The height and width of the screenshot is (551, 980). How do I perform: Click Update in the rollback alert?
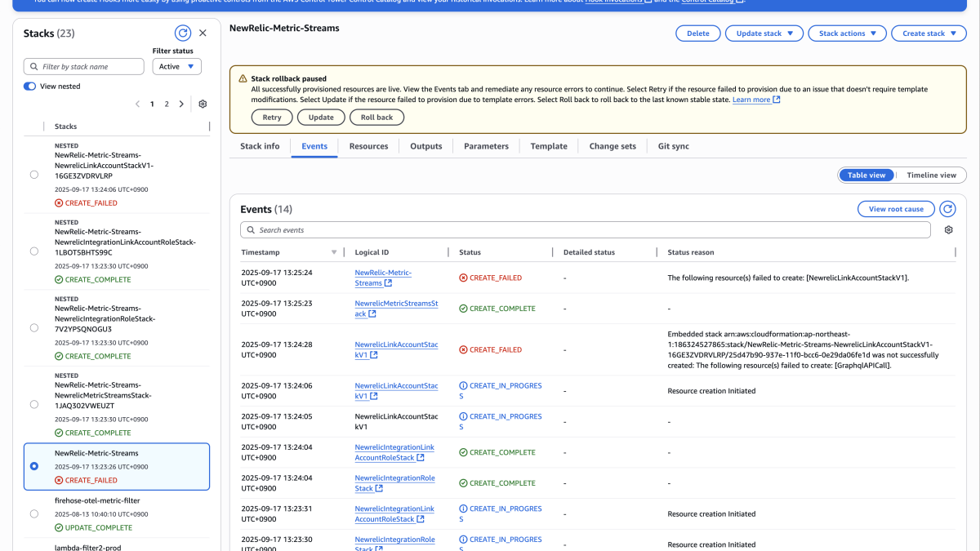pos(321,118)
